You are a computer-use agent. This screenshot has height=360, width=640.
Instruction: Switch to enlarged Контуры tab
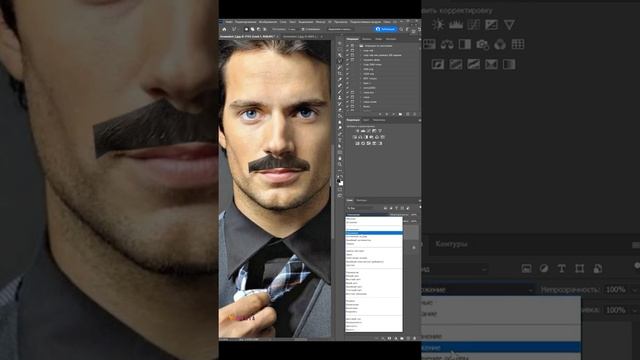point(451,244)
